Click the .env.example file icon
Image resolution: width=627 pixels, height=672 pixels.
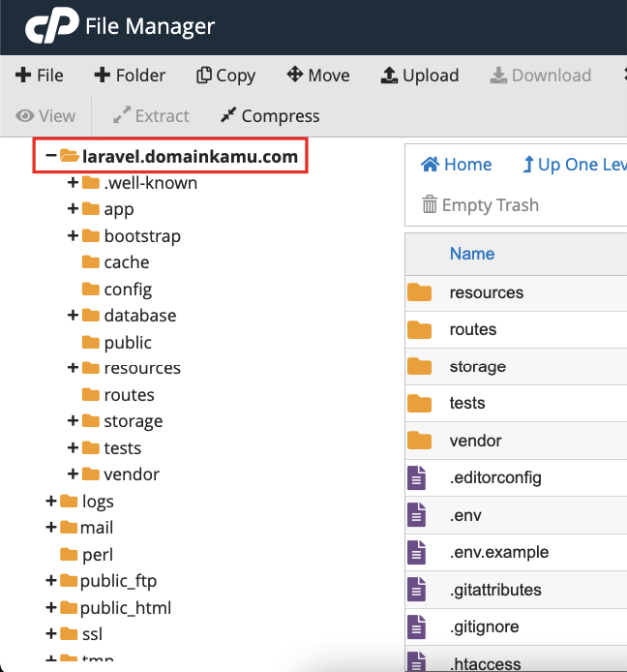coord(417,552)
